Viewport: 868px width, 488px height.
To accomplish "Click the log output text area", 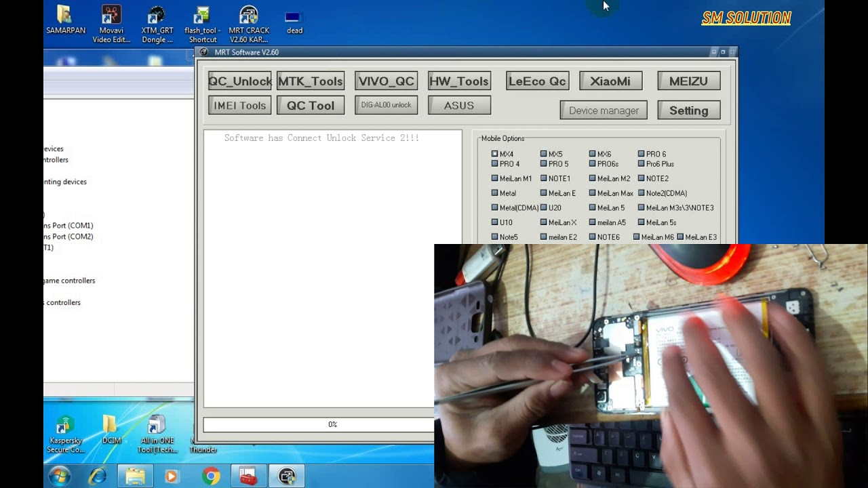I will (x=332, y=268).
